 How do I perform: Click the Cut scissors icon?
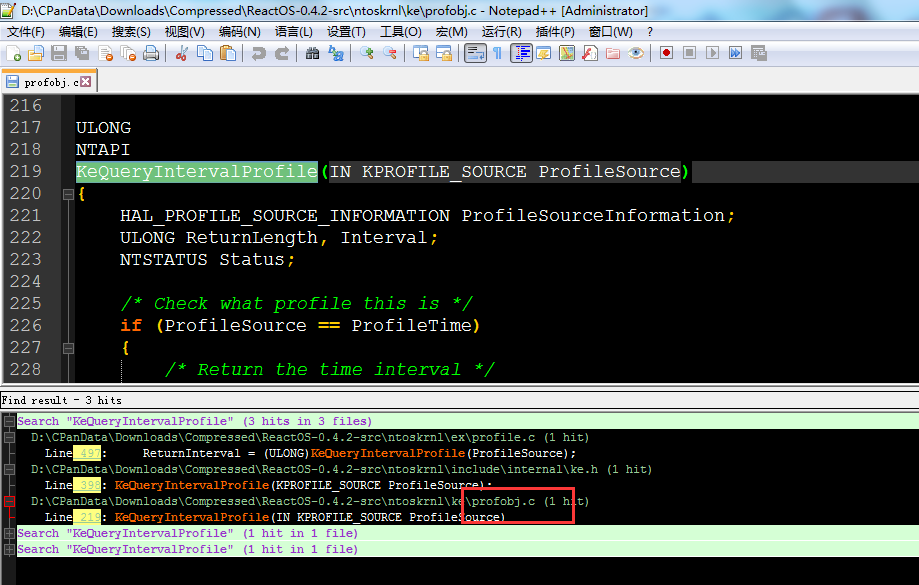tap(182, 53)
